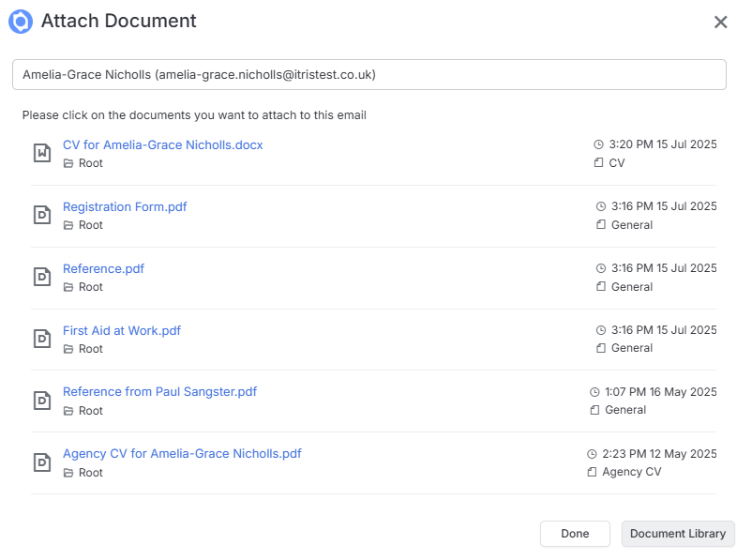Click the folder icon under CV for Amelia-Grace Nicholls.docx
Viewport: 737px width, 560px height.
(x=68, y=163)
